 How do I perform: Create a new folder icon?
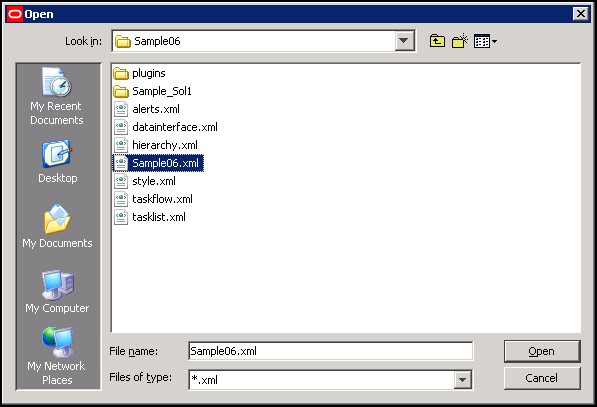point(460,41)
